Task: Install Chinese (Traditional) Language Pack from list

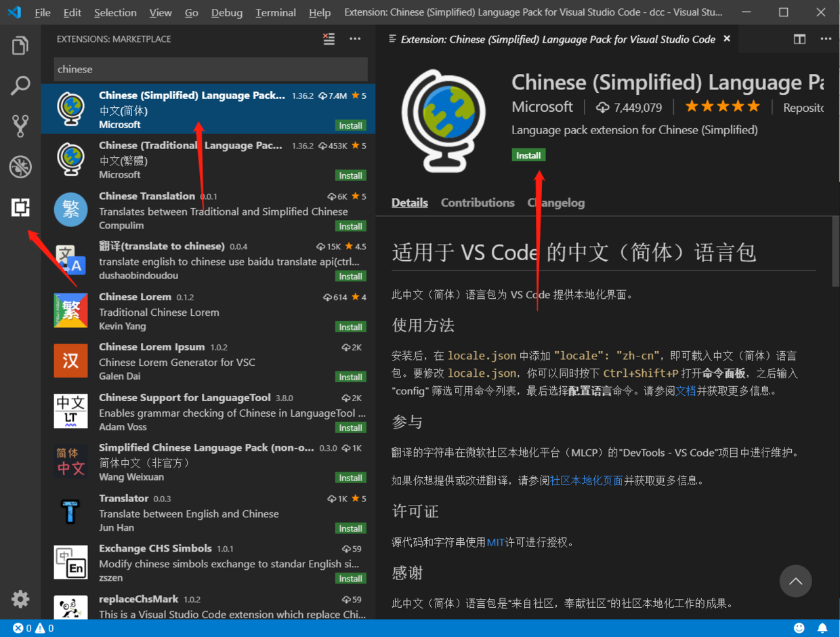Action: (x=351, y=176)
